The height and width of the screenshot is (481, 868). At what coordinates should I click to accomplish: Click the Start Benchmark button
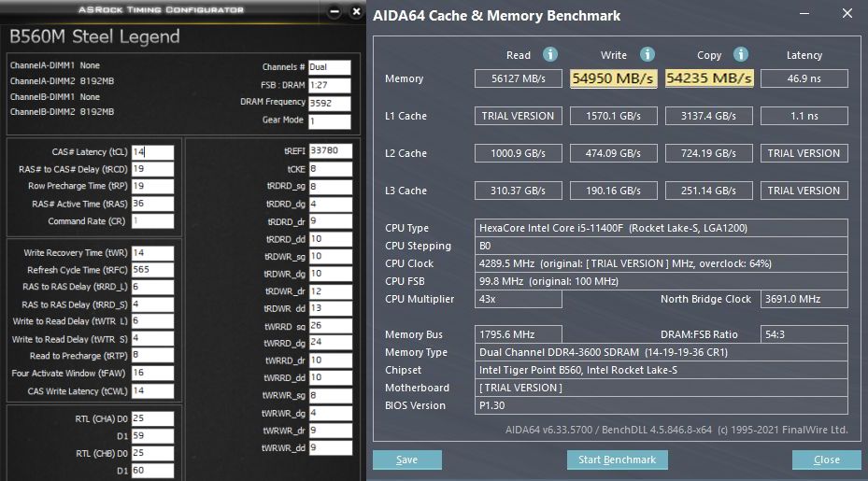[618, 460]
